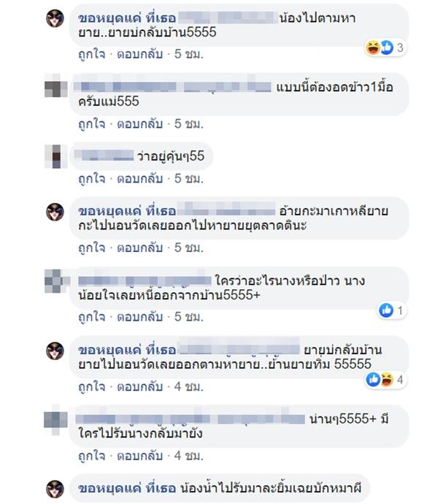Click the thumbs-up reaction icon showing 3
Viewport: 438px width, 504px height.
point(387,47)
